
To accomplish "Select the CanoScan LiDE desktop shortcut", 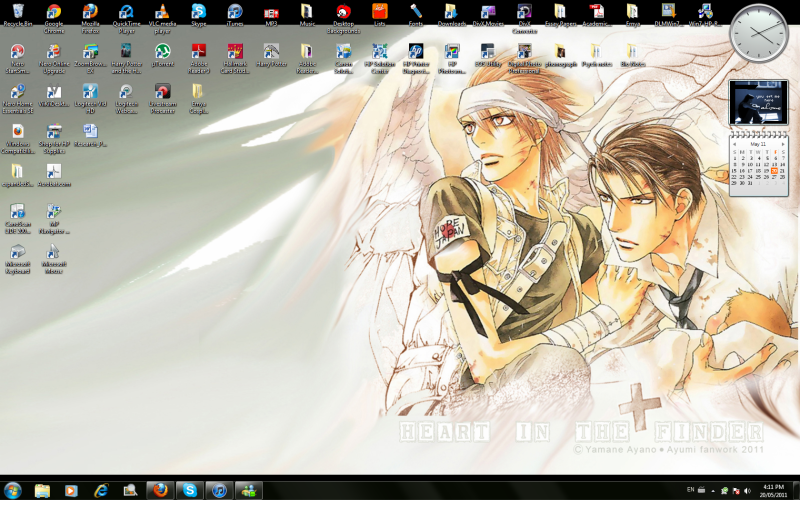I will (x=18, y=219).
